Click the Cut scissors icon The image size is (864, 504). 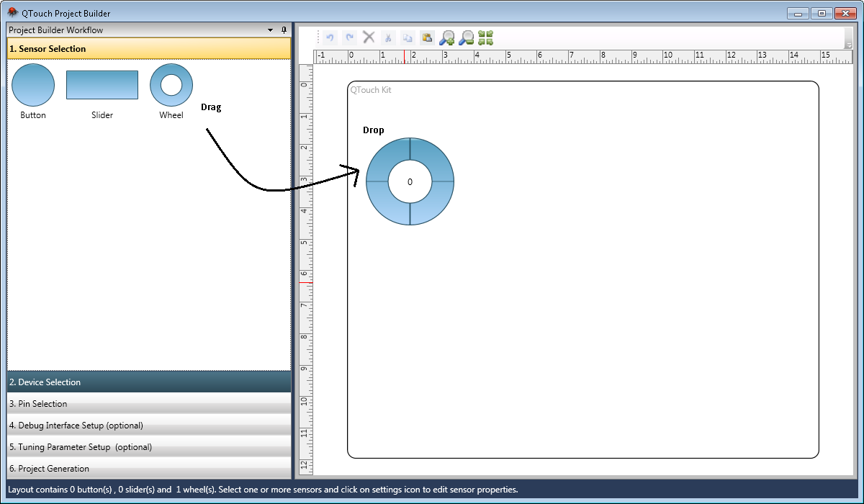tap(388, 37)
